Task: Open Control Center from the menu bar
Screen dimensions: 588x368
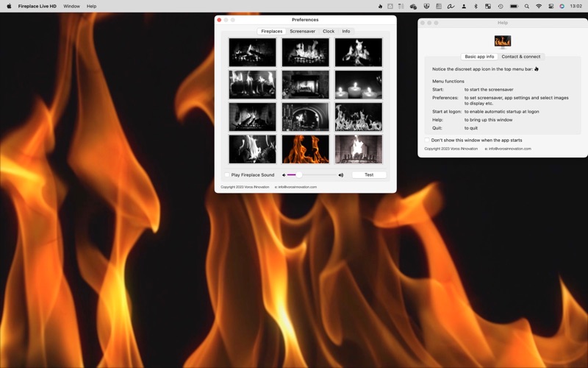Action: [x=551, y=6]
